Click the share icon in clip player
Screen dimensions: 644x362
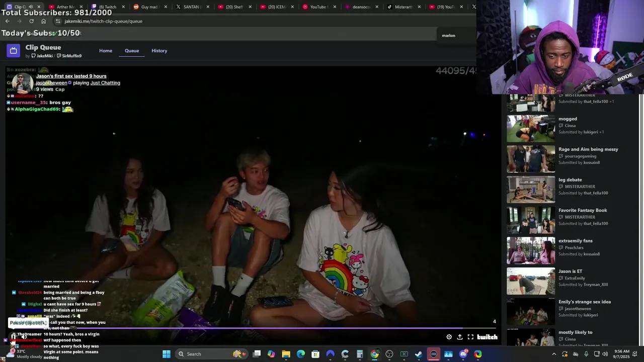pos(459,337)
